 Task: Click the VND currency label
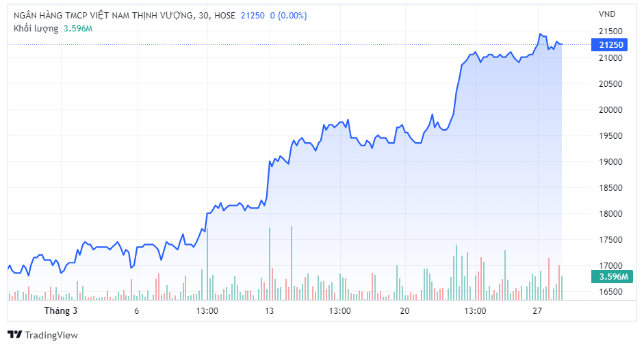607,15
